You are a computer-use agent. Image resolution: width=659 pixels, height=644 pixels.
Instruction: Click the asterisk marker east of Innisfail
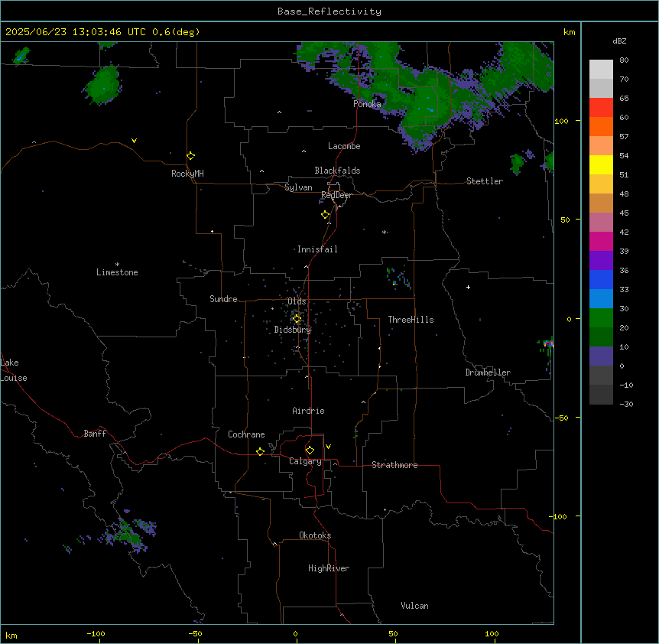pyautogui.click(x=385, y=232)
